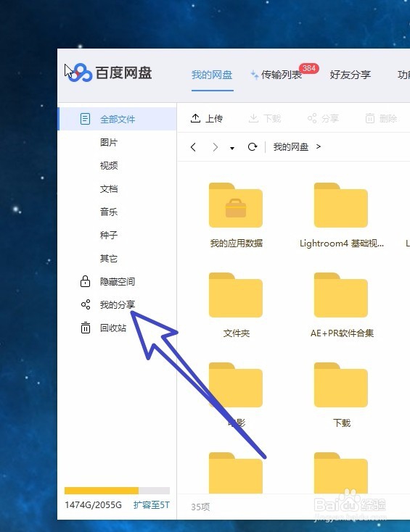Click the 扩容至5T link
This screenshot has width=410, height=532.
[x=151, y=505]
